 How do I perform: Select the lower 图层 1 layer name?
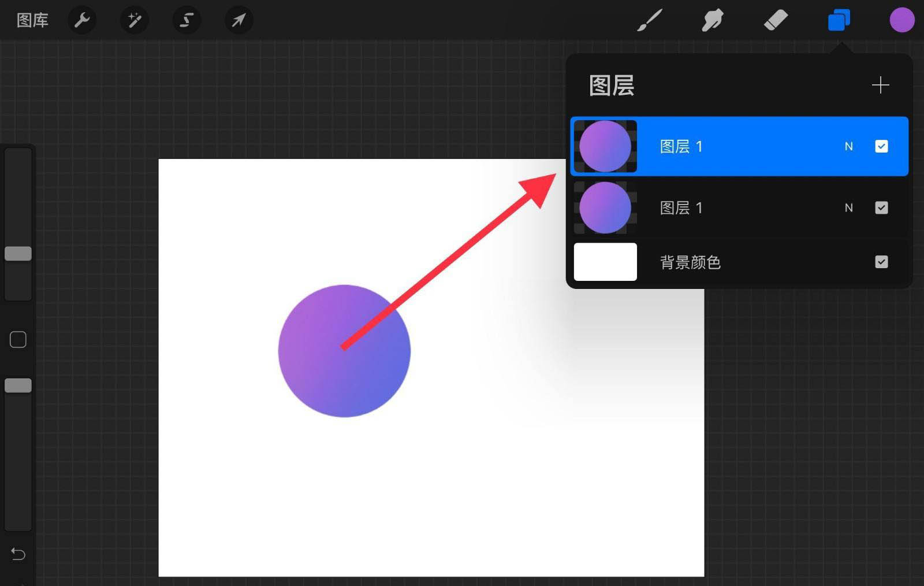point(681,207)
